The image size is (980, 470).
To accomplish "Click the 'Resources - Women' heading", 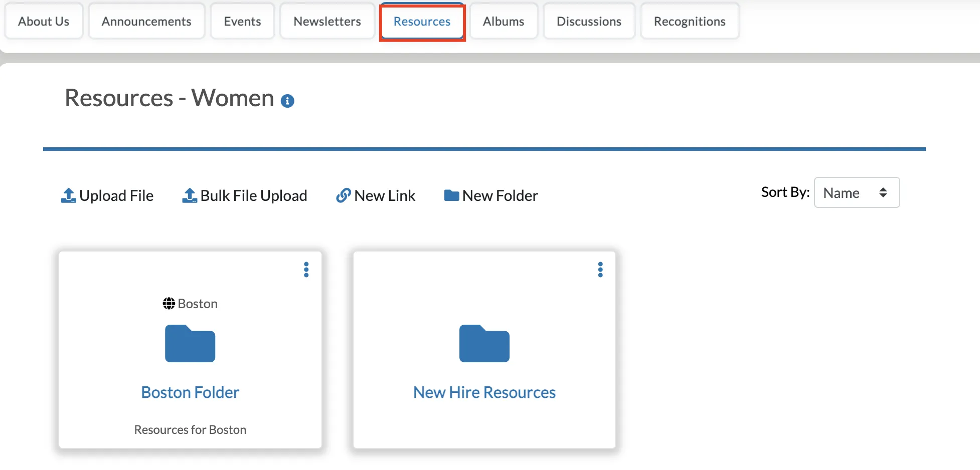I will 170,98.
